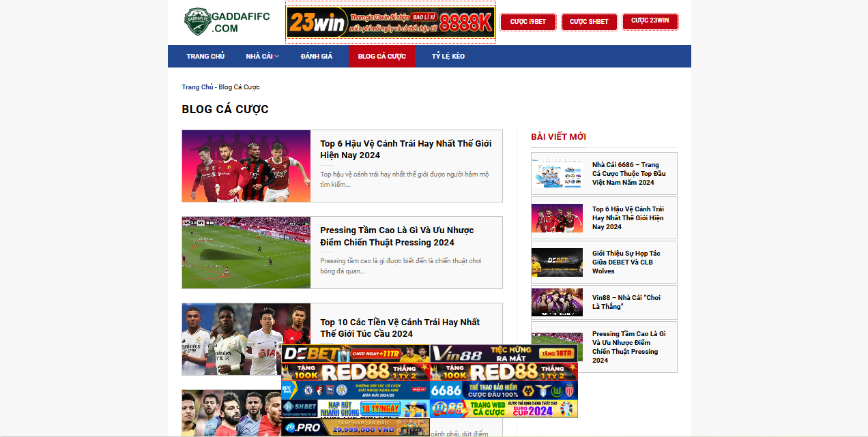The width and height of the screenshot is (868, 437).
Task: Click the Cược SHBET button
Action: pyautogui.click(x=589, y=22)
